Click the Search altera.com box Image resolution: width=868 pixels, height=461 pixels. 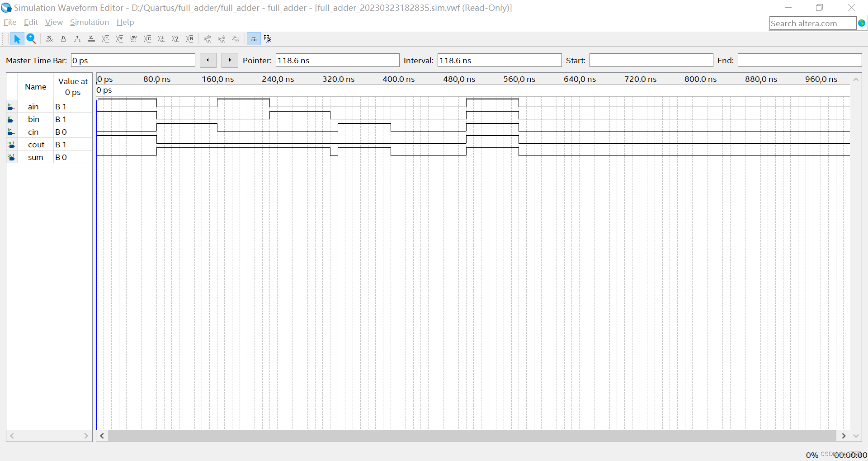(813, 23)
